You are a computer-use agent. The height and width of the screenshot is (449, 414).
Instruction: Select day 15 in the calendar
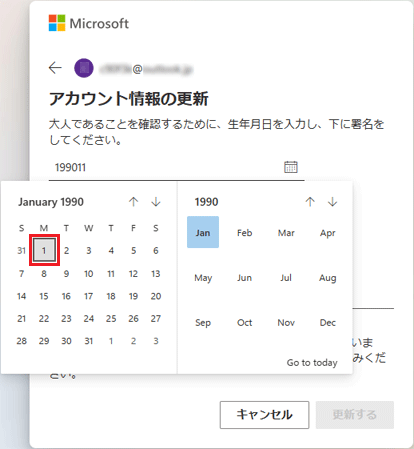44,296
